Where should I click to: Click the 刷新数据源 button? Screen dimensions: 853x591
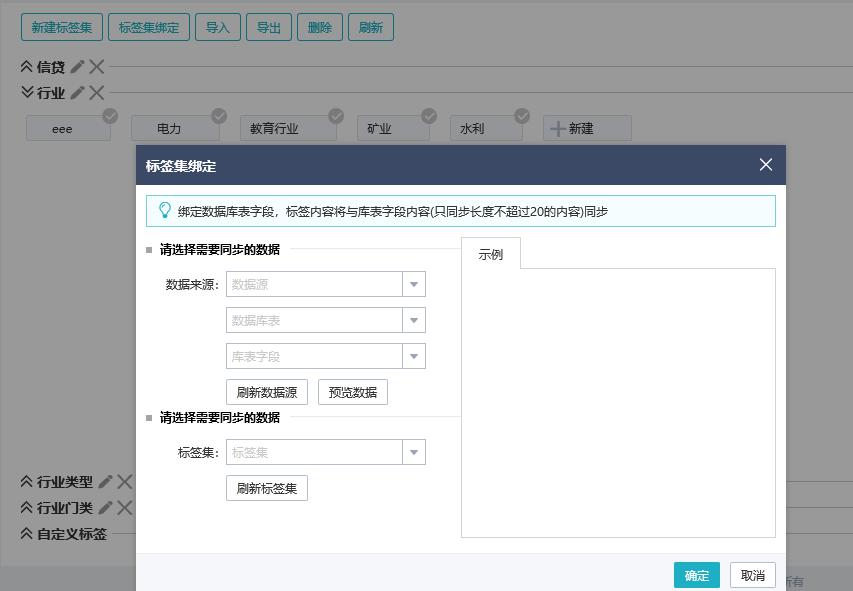click(x=267, y=392)
